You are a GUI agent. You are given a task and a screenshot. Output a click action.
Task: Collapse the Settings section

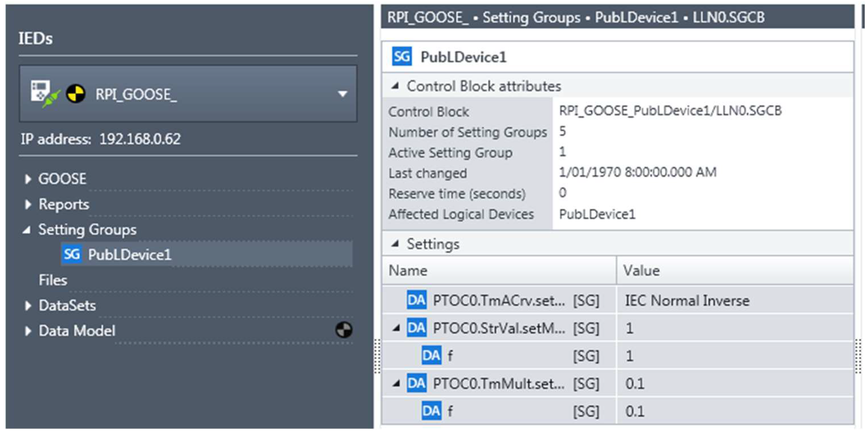[395, 244]
